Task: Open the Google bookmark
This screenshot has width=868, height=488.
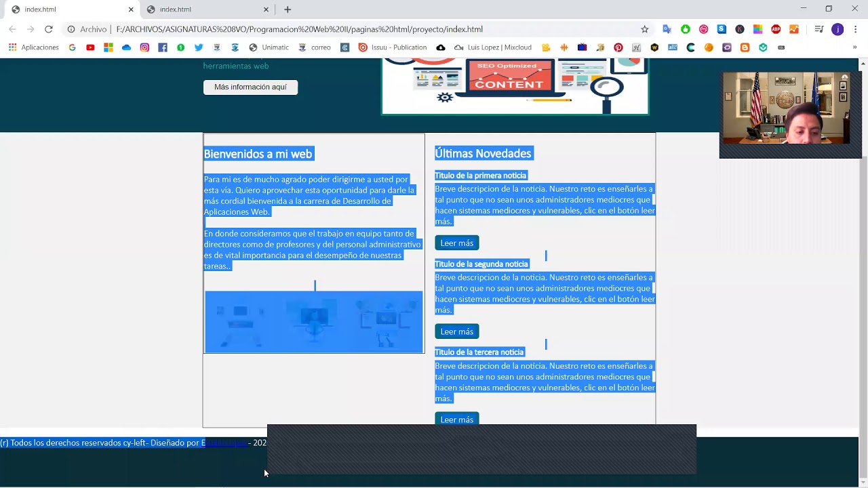Action: point(73,47)
